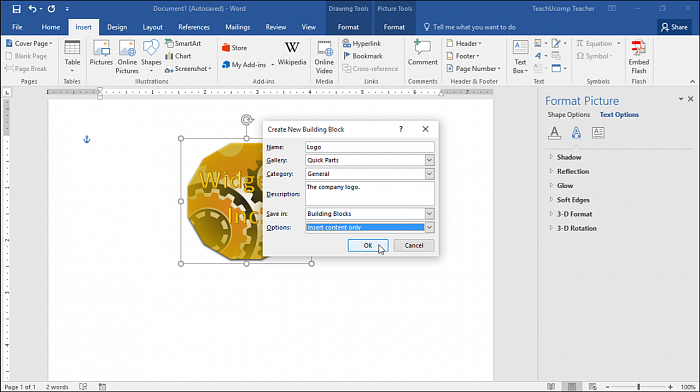Click Insert Blank Page
This screenshot has width=700, height=392.
26,56
